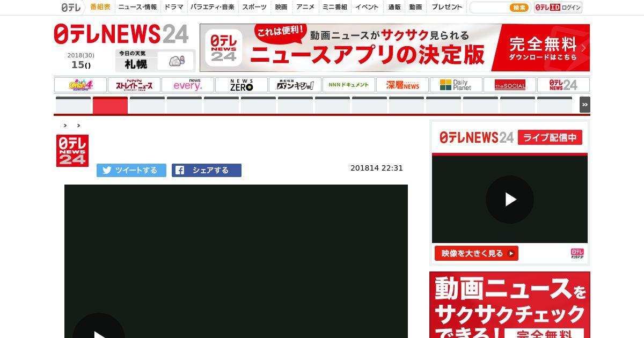Screen dimensions: 644x338
Task: Click the ライブ配信中 badge
Action: 550,137
